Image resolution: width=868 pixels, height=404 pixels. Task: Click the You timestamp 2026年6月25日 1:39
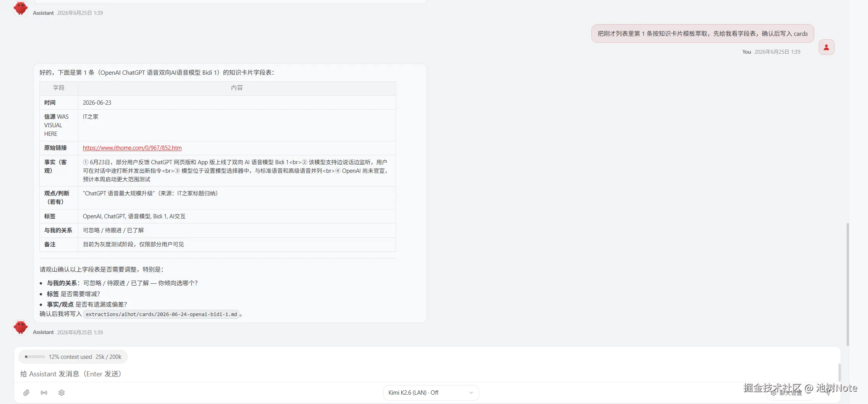(777, 52)
